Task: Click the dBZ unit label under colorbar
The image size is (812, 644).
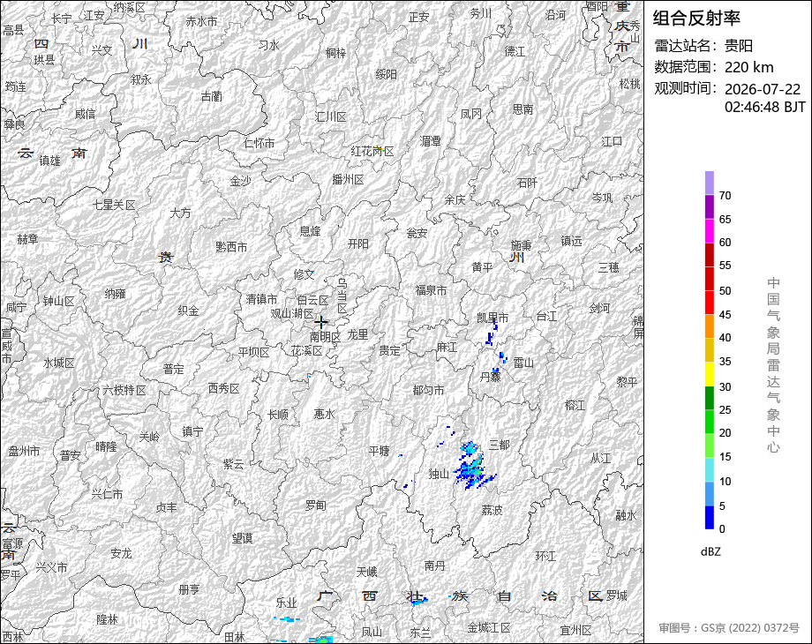Action: point(710,552)
